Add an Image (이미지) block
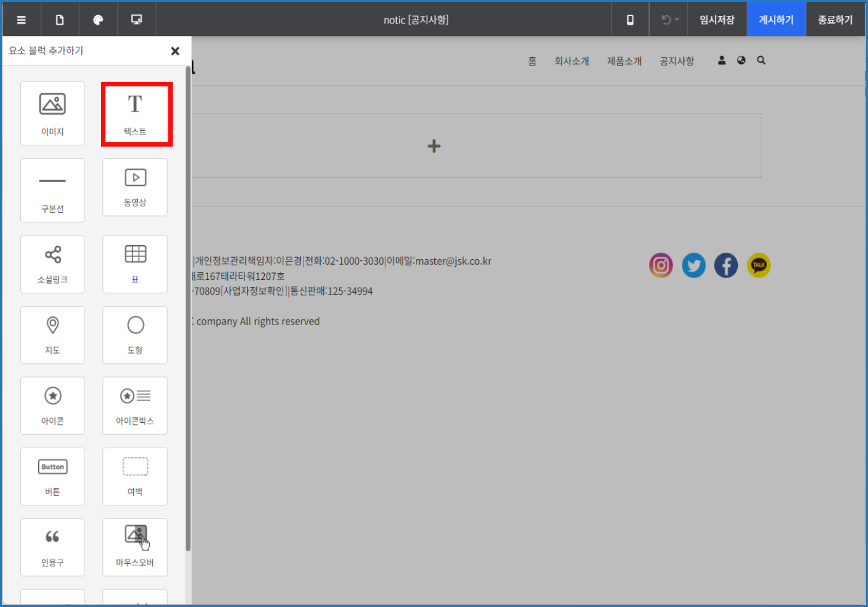 point(52,113)
